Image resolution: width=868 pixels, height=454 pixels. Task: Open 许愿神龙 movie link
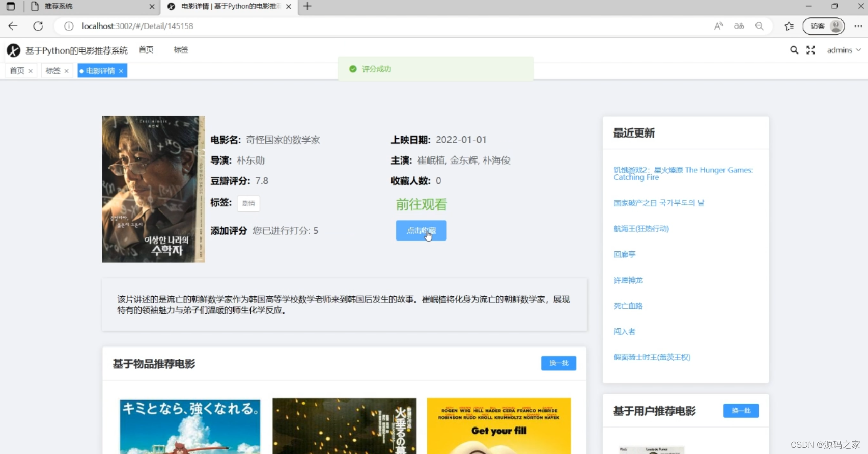[x=628, y=280]
